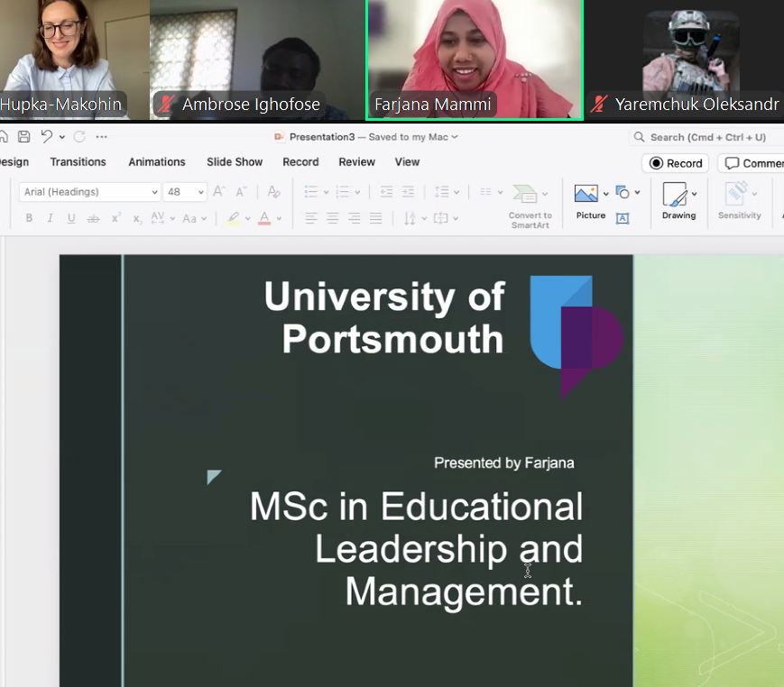Open the Slide Show tab

(x=234, y=162)
